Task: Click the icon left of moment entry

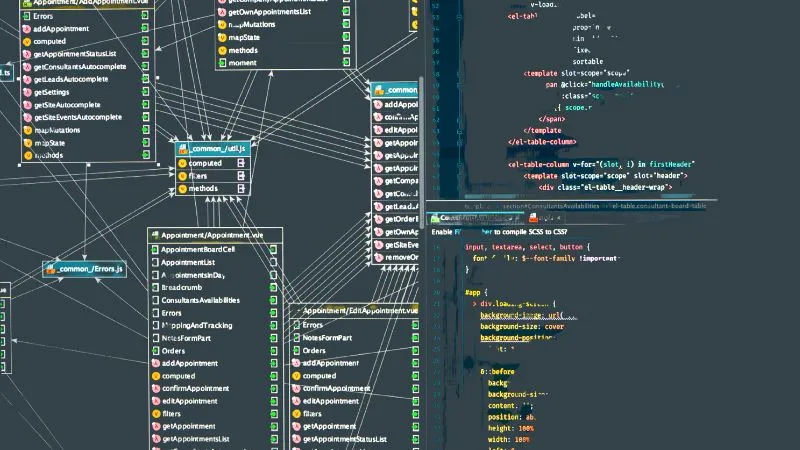Action: [222, 63]
